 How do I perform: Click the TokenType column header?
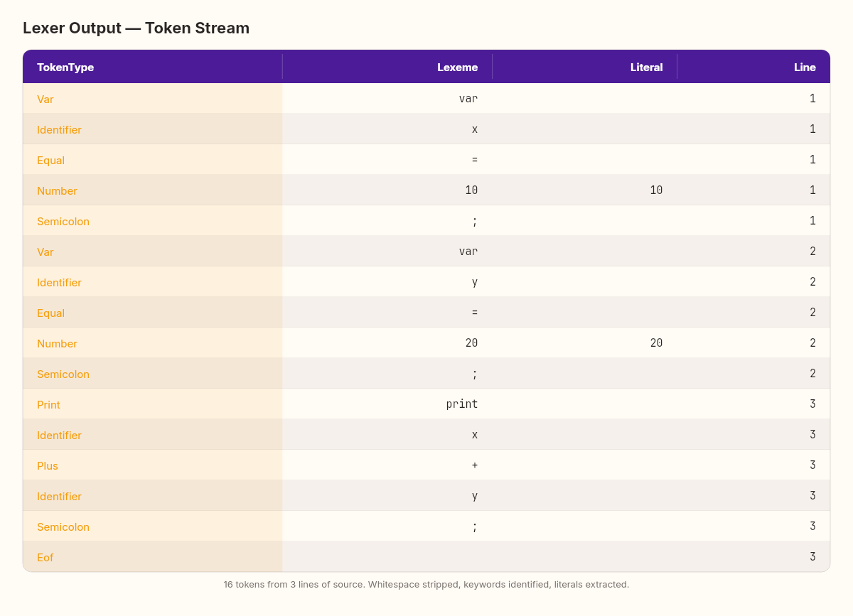[x=153, y=67]
